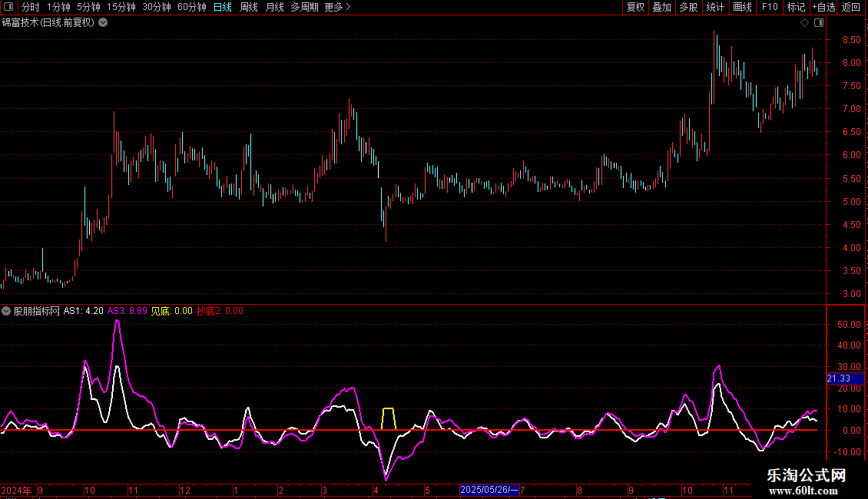Image resolution: width=868 pixels, height=499 pixels.
Task: Click the 返回 back button
Action: pyautogui.click(x=851, y=8)
